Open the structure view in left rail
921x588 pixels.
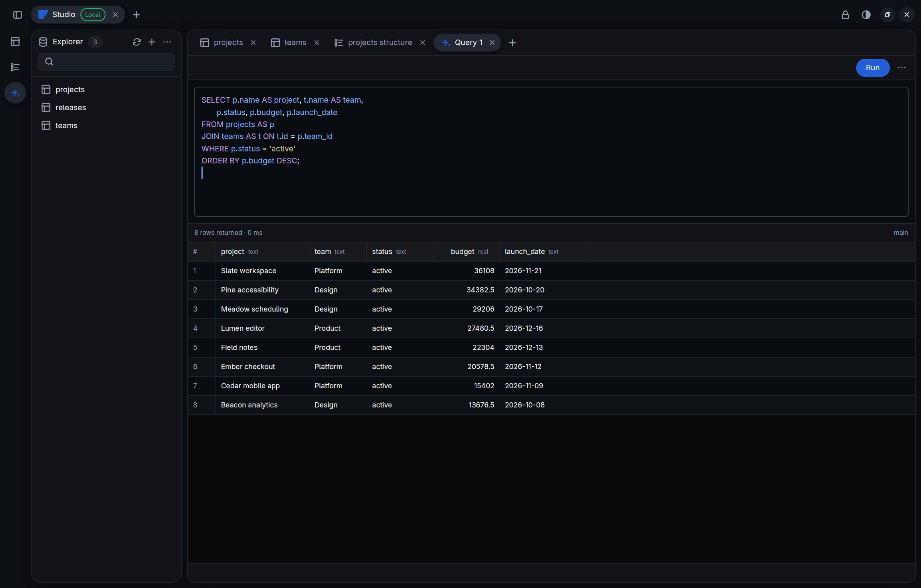pos(15,67)
